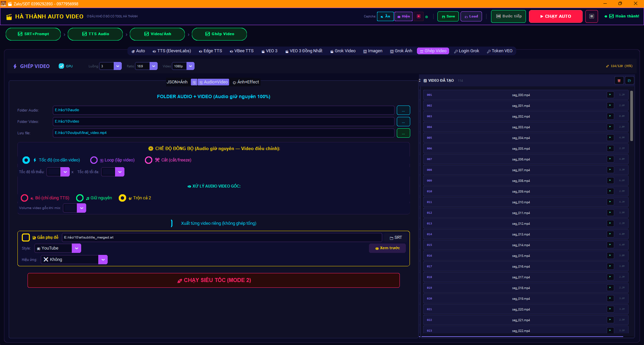Image resolution: width=644 pixels, height=345 pixels.
Task: Open the Ảnh+Effect sub-tab
Action: coord(246,82)
